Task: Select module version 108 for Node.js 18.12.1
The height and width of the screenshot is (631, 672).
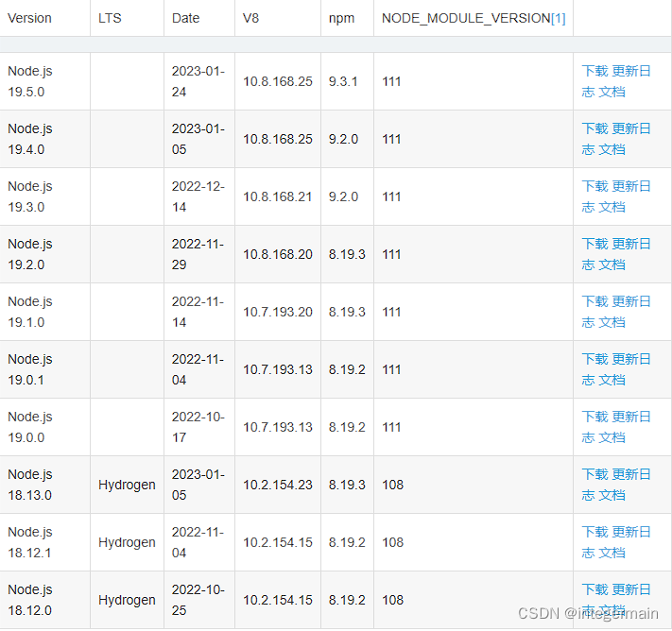Action: pos(392,542)
